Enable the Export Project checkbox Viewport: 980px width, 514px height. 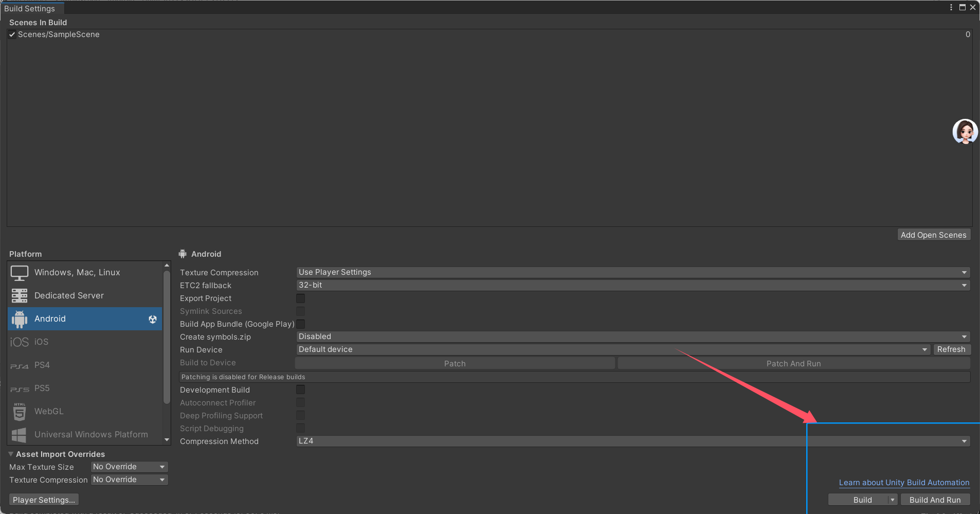click(301, 298)
